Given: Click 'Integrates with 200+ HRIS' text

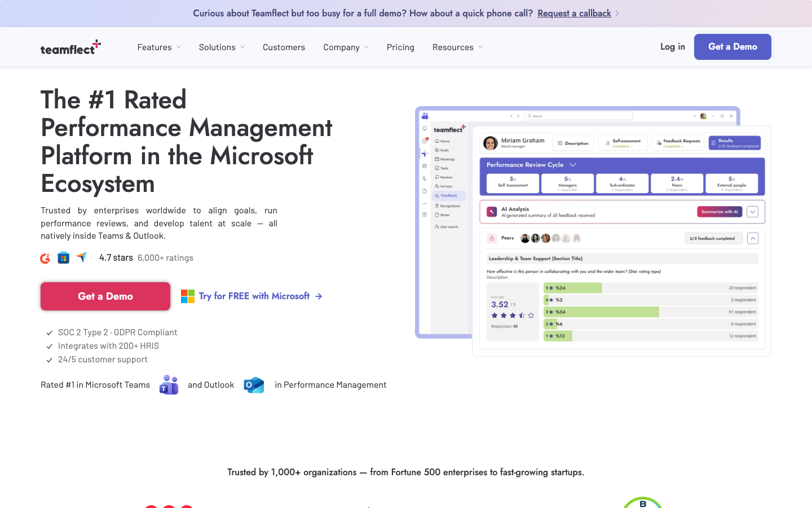Looking at the screenshot, I should pos(108,346).
